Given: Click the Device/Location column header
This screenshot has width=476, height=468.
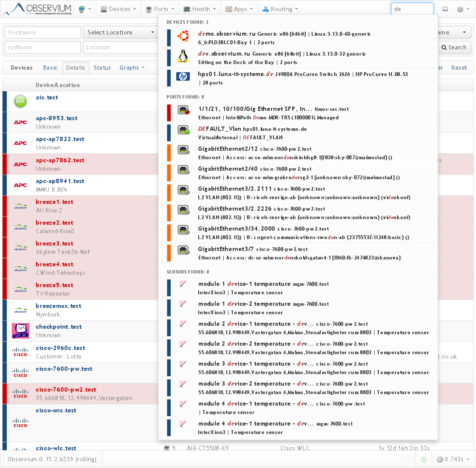Looking at the screenshot, I should (x=58, y=85).
